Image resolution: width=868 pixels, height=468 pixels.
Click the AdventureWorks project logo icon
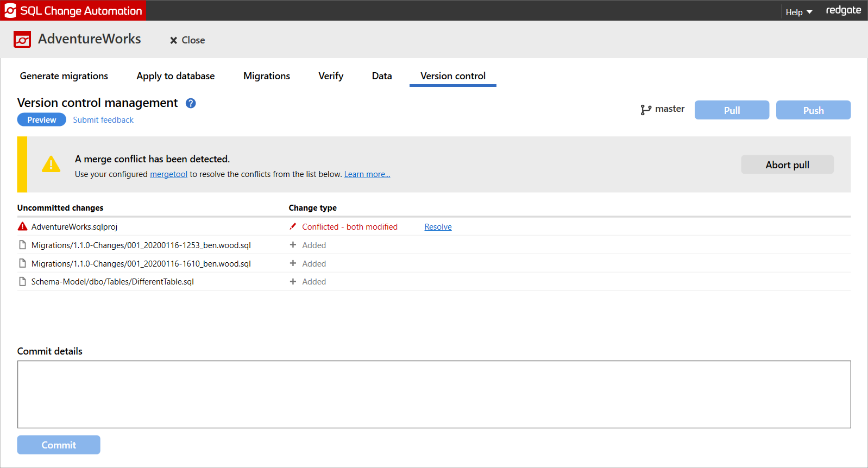[22, 40]
